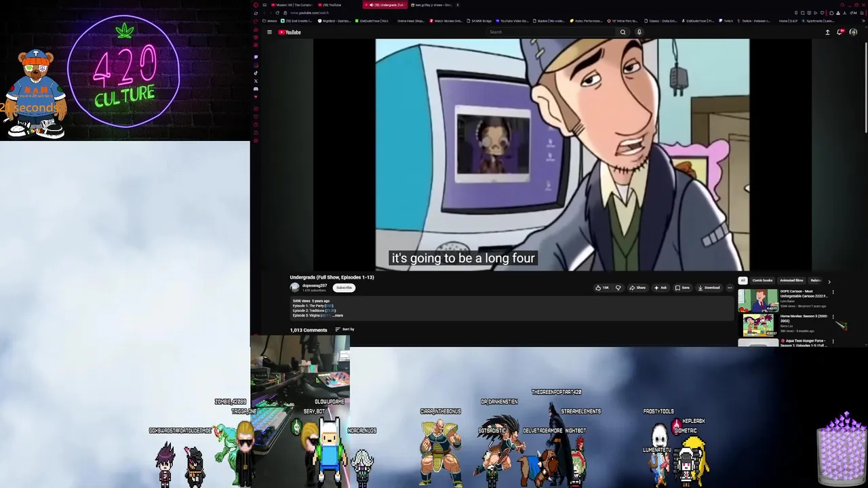Open Twitch in the Opera sidebar
Viewport: 868px width, 488px height.
tap(256, 57)
